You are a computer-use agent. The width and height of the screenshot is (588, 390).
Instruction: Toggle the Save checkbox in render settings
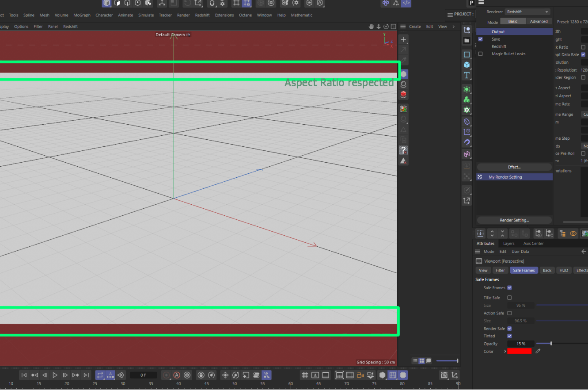[481, 39]
